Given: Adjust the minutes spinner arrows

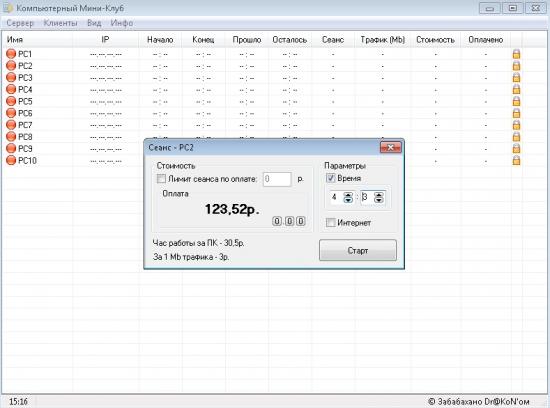Looking at the screenshot, I should pos(379,198).
